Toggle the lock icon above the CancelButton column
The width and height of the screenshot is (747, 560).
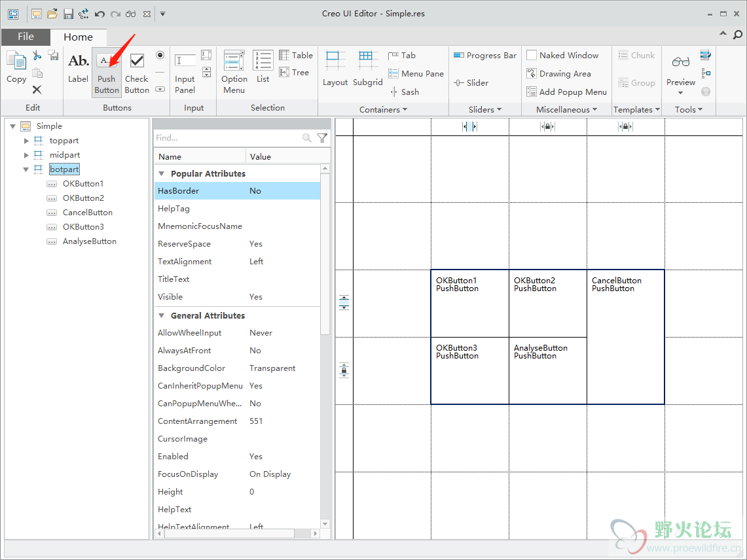625,127
